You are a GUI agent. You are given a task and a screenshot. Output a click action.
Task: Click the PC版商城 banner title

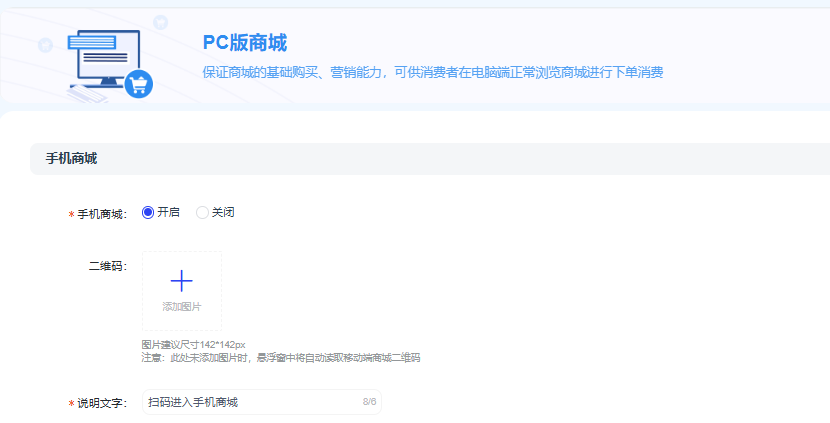(x=244, y=43)
